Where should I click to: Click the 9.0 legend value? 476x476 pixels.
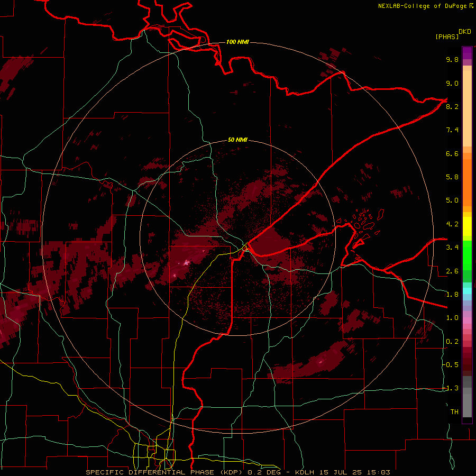click(452, 83)
